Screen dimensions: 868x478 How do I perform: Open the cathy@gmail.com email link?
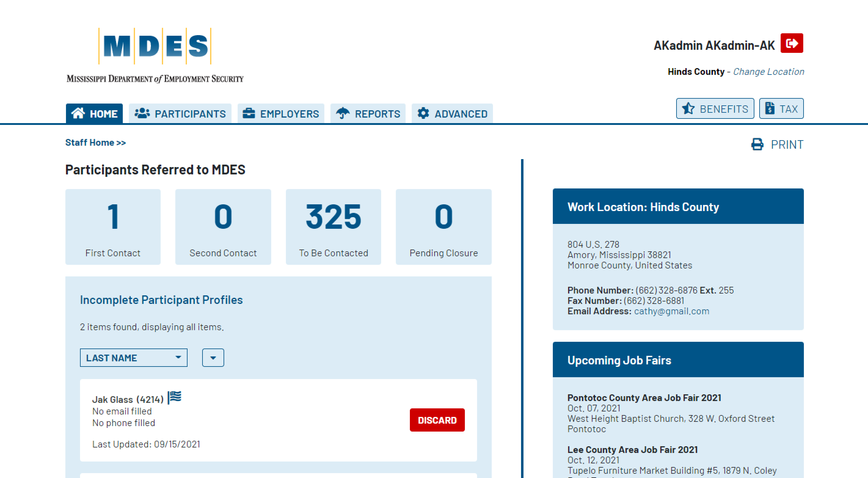(672, 311)
